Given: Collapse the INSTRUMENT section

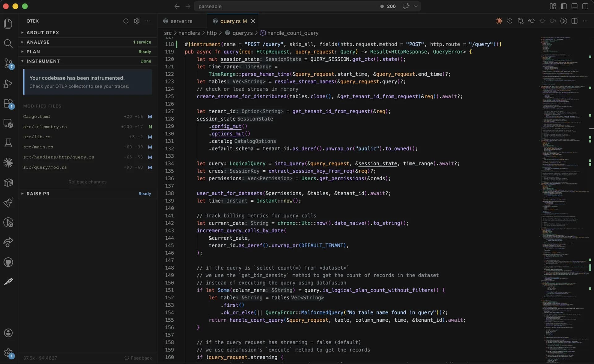Looking at the screenshot, I should [x=43, y=61].
